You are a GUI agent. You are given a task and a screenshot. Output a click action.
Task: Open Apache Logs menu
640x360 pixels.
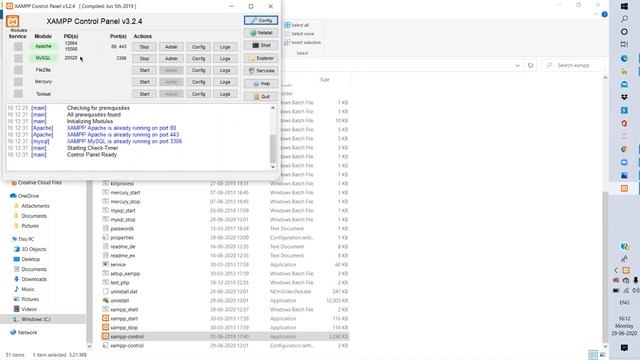click(225, 47)
